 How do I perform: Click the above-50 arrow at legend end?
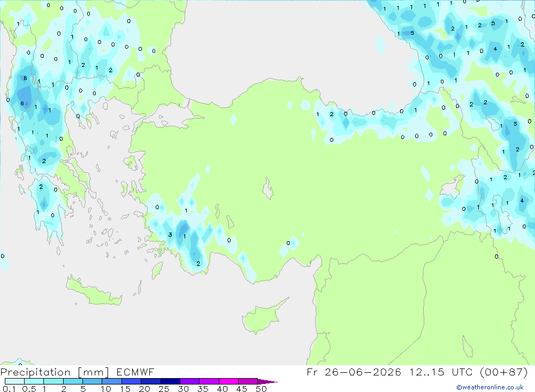tap(267, 382)
